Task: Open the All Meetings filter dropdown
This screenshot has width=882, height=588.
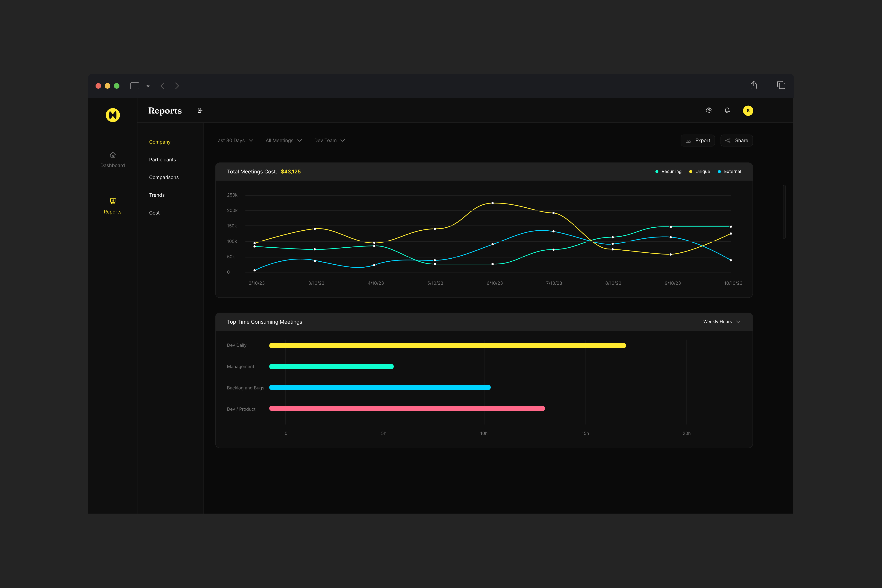Action: click(x=283, y=141)
